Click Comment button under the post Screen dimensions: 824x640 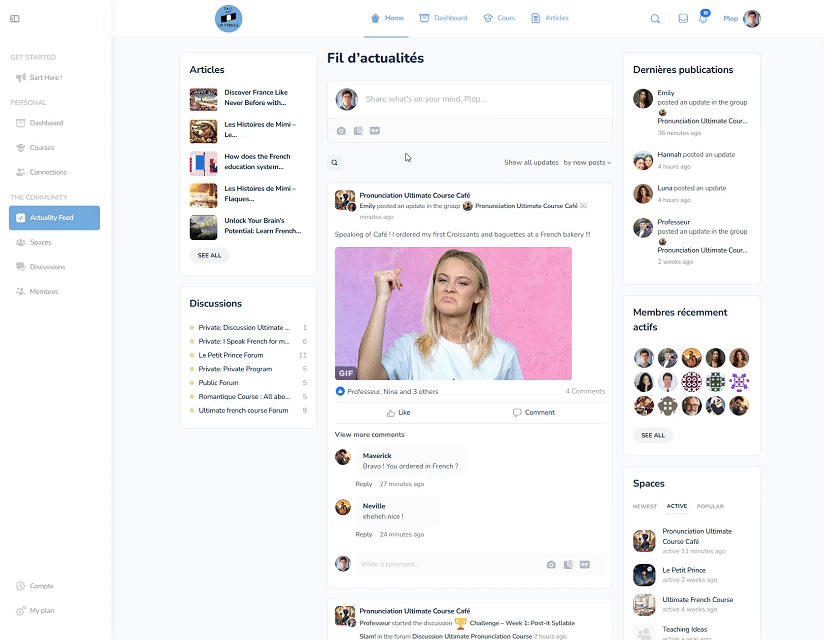[x=534, y=413]
